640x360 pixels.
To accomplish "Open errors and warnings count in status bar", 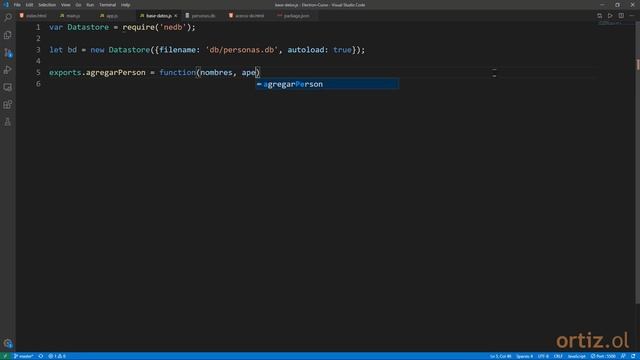I will pos(57,356).
